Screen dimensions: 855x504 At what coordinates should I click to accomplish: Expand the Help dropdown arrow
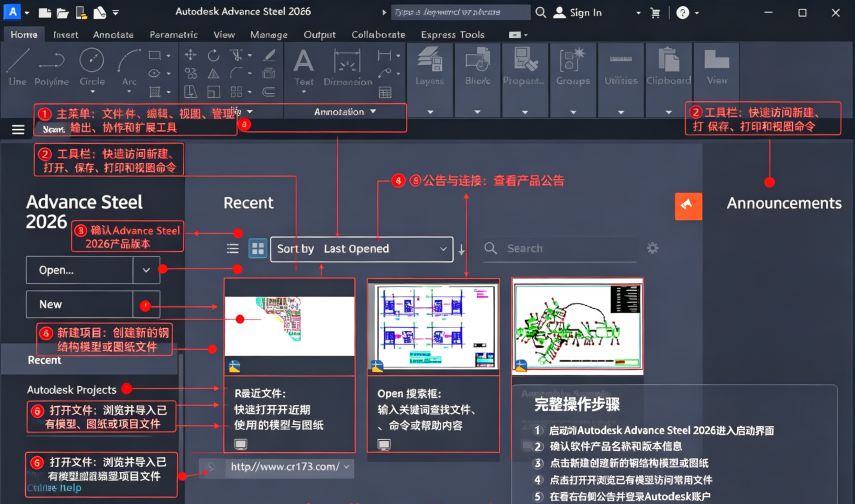click(697, 13)
